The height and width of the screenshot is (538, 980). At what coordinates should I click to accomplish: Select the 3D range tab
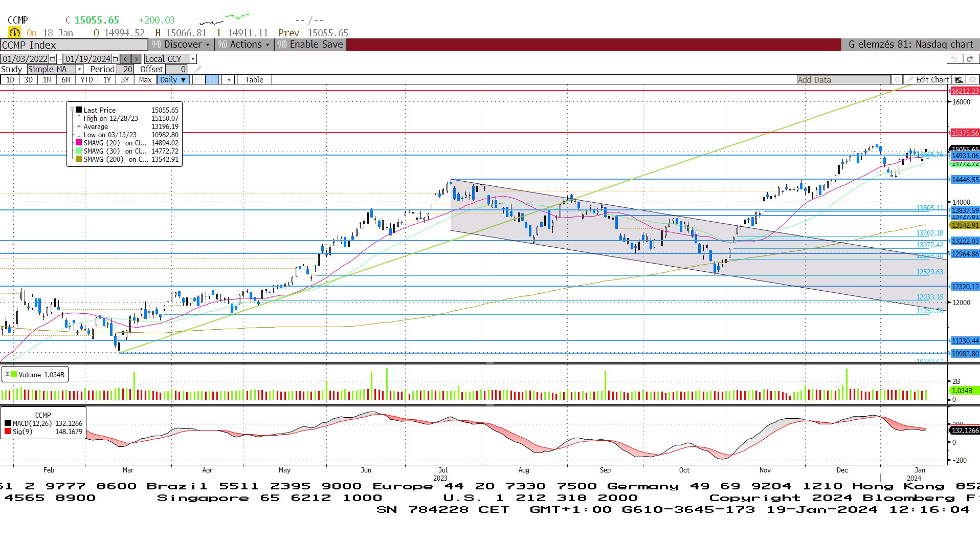pyautogui.click(x=28, y=80)
